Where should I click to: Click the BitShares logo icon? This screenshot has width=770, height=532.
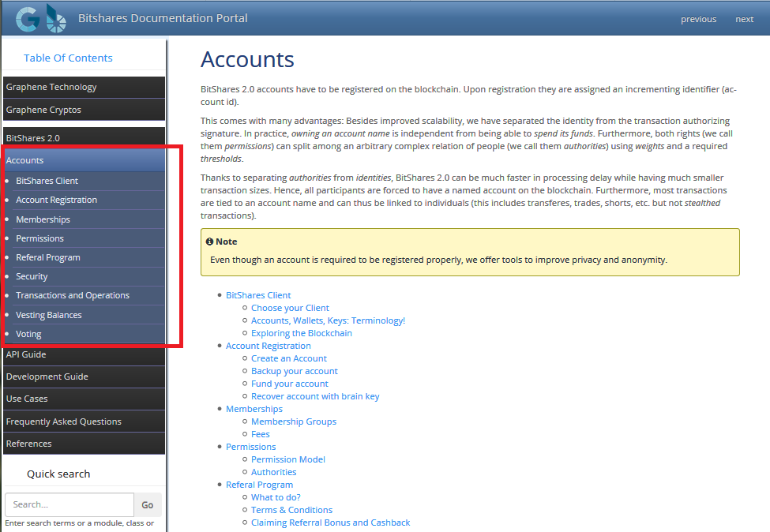point(56,19)
